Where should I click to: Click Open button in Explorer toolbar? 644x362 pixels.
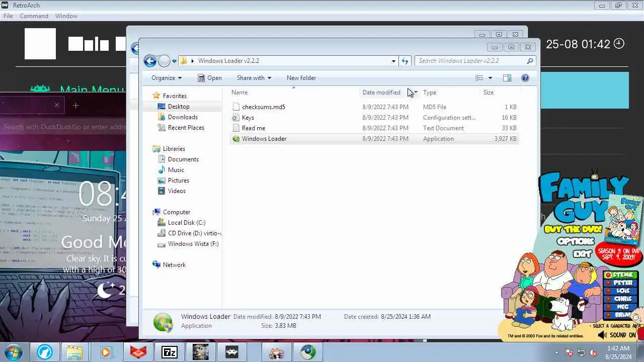[x=210, y=78]
